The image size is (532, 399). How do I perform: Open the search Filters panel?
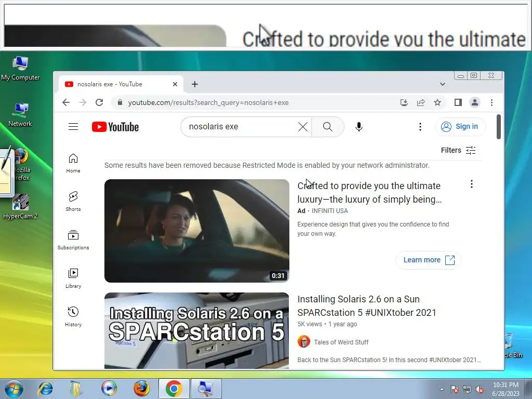pos(458,150)
